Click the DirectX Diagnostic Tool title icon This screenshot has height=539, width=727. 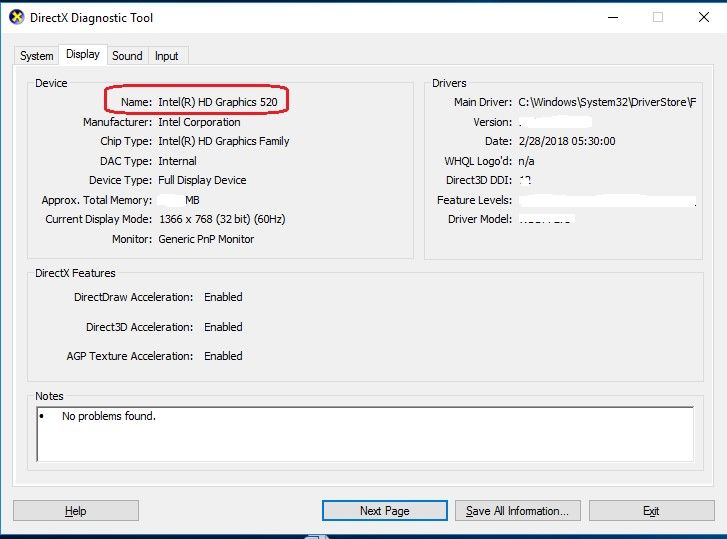(x=17, y=18)
